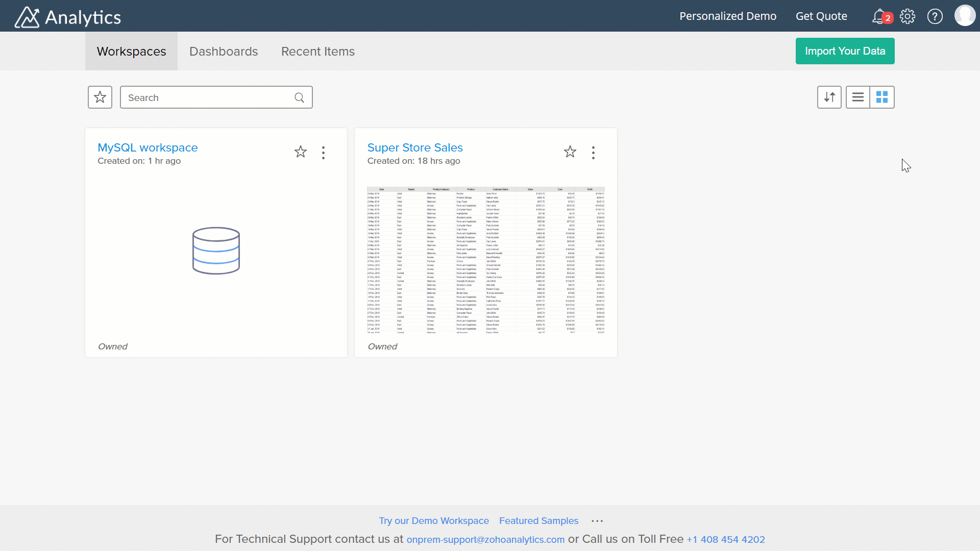Mark MySQL workspace as favorite

[x=301, y=152]
